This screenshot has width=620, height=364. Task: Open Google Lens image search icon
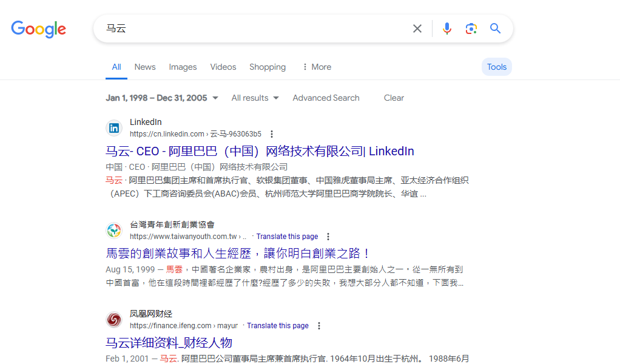pos(471,29)
